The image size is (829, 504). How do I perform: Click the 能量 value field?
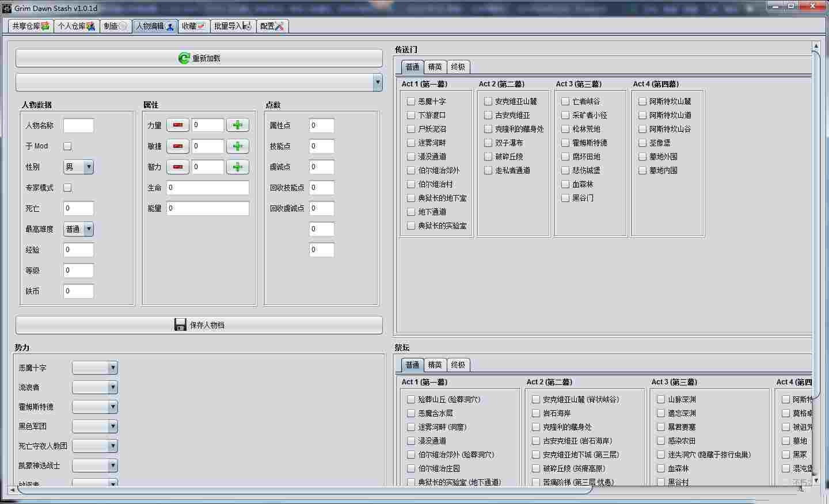pyautogui.click(x=208, y=208)
